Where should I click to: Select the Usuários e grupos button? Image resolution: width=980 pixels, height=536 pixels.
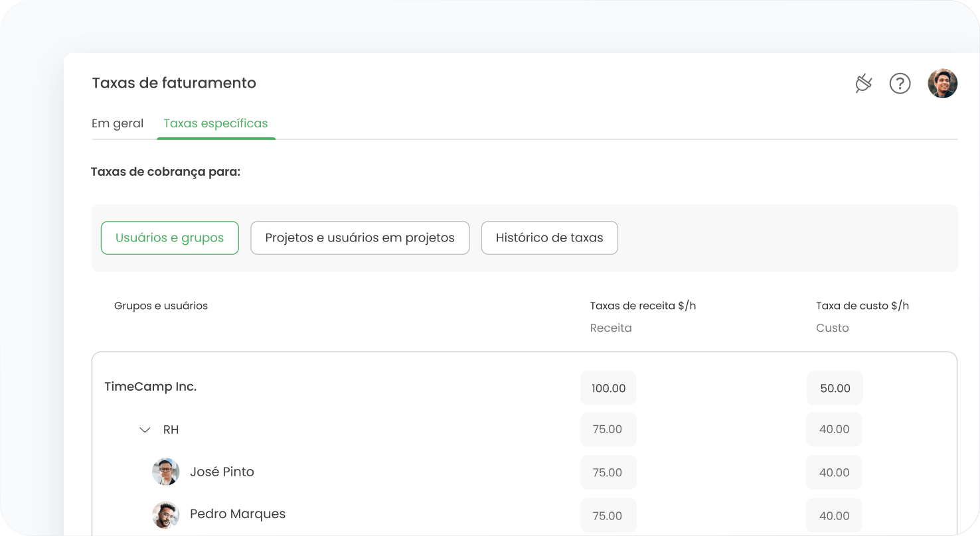169,237
